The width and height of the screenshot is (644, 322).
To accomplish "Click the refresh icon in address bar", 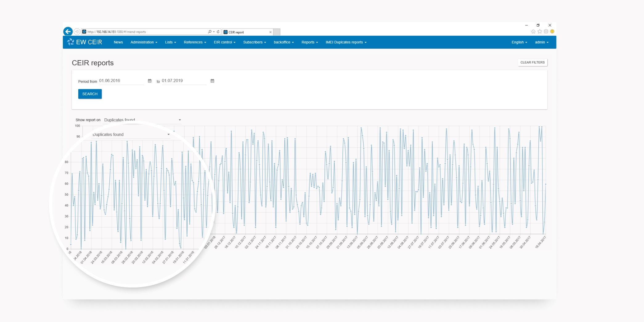I will [x=218, y=32].
